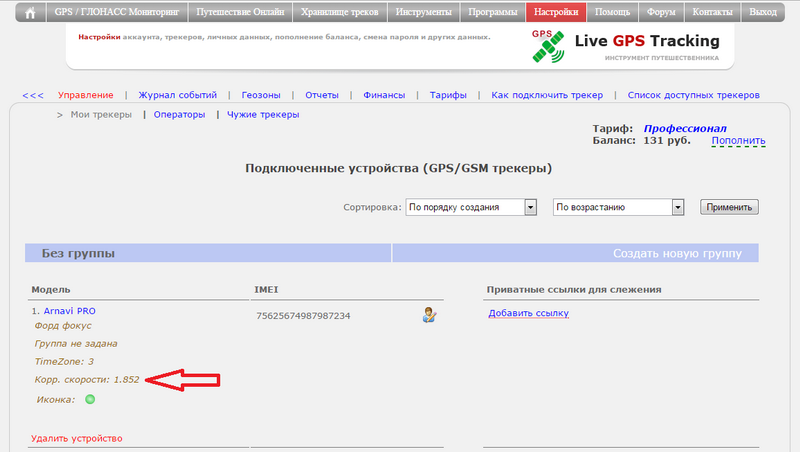800x452 pixels.
Task: Click the Пополнить balance link
Action: [x=738, y=142]
